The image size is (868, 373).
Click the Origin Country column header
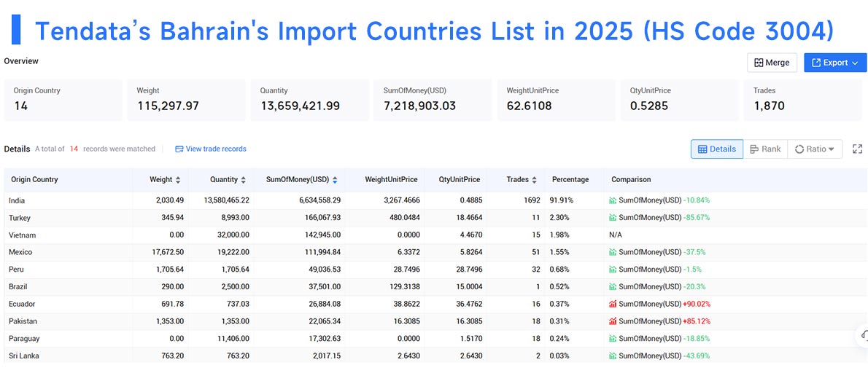coord(34,180)
